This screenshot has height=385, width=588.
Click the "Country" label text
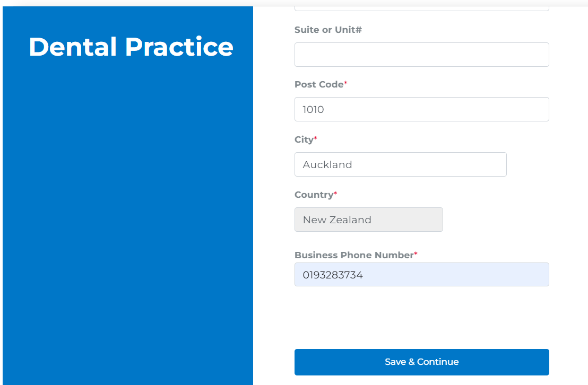pyautogui.click(x=313, y=195)
